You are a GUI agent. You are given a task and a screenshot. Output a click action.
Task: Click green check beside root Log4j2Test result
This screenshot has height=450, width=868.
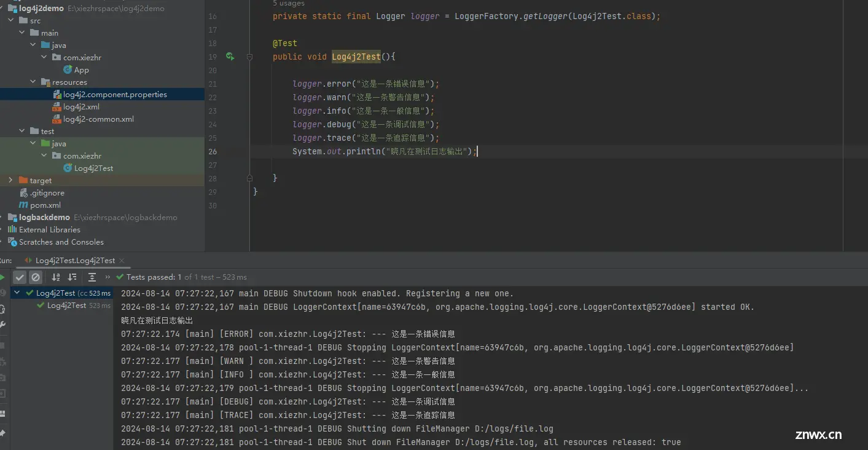point(29,293)
